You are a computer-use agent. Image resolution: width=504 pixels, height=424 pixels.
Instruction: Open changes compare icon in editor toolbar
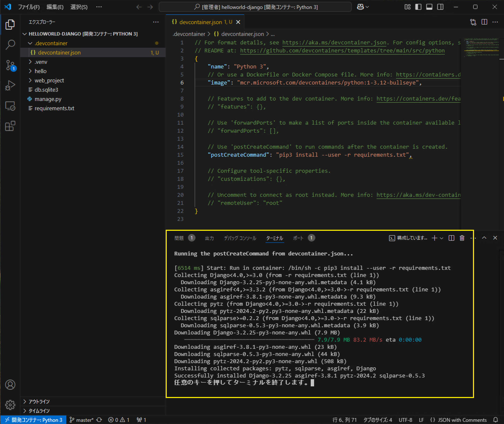click(473, 22)
